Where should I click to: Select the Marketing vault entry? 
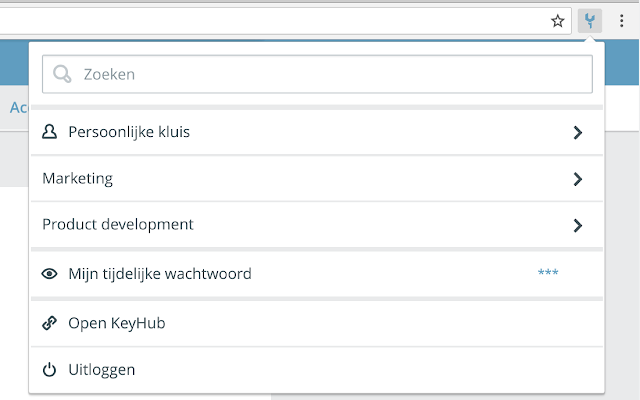coord(78,179)
